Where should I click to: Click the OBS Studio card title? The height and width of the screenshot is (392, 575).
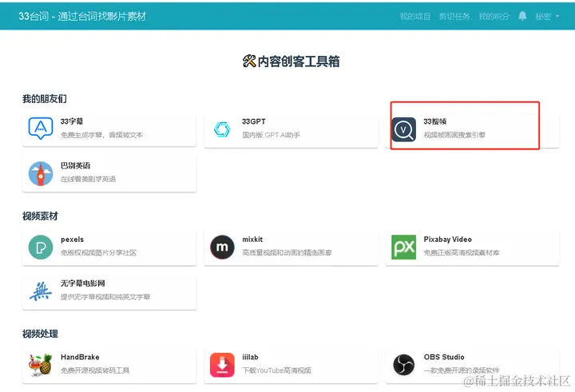[x=444, y=357]
